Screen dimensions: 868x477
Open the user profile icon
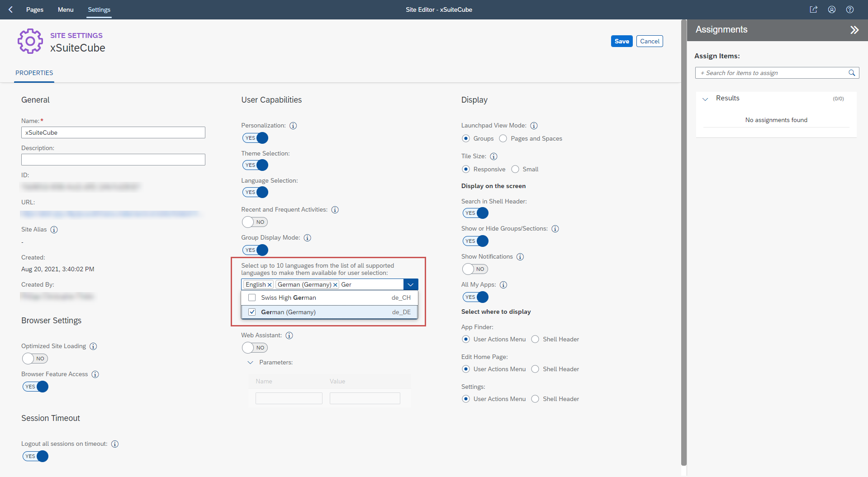(x=832, y=9)
